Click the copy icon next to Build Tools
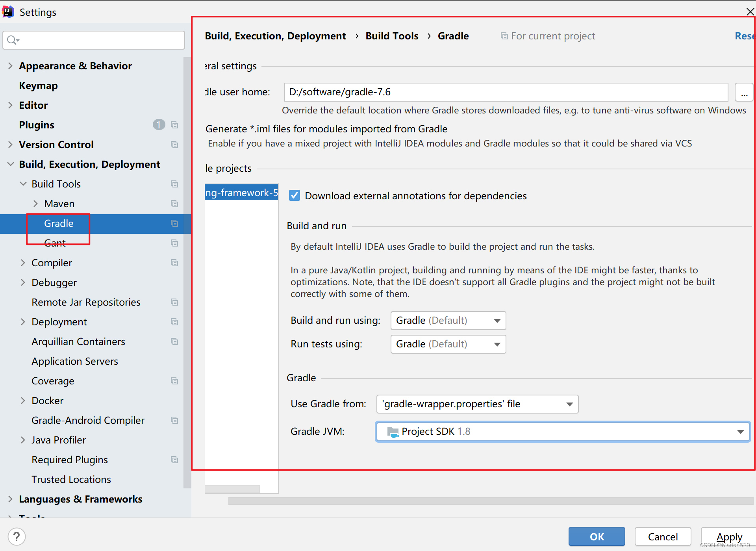Screen dimensions: 756x551 [174, 184]
